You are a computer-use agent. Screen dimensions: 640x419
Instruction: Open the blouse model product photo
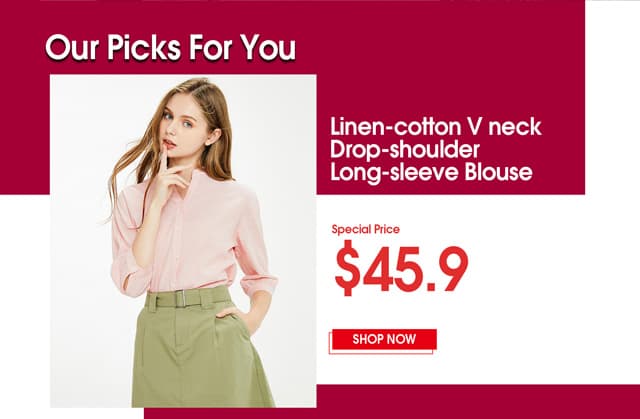(183, 241)
